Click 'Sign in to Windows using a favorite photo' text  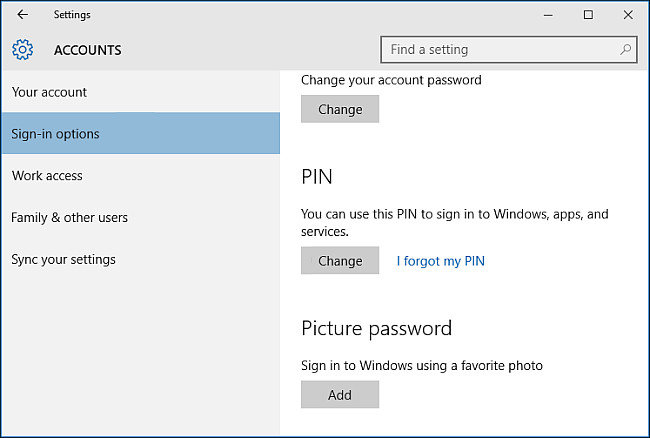click(x=422, y=365)
